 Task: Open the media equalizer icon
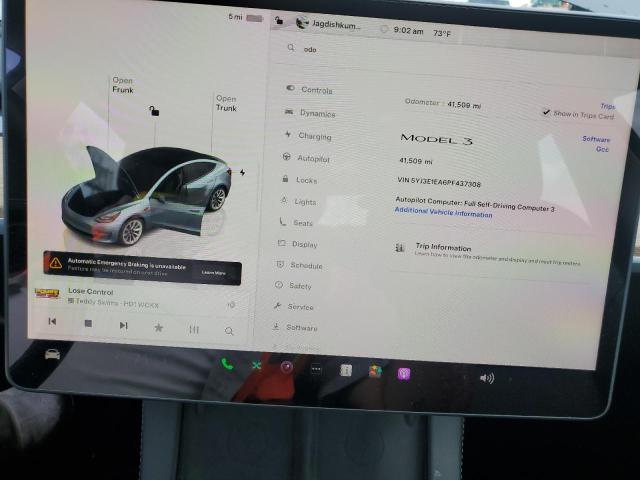pos(194,329)
